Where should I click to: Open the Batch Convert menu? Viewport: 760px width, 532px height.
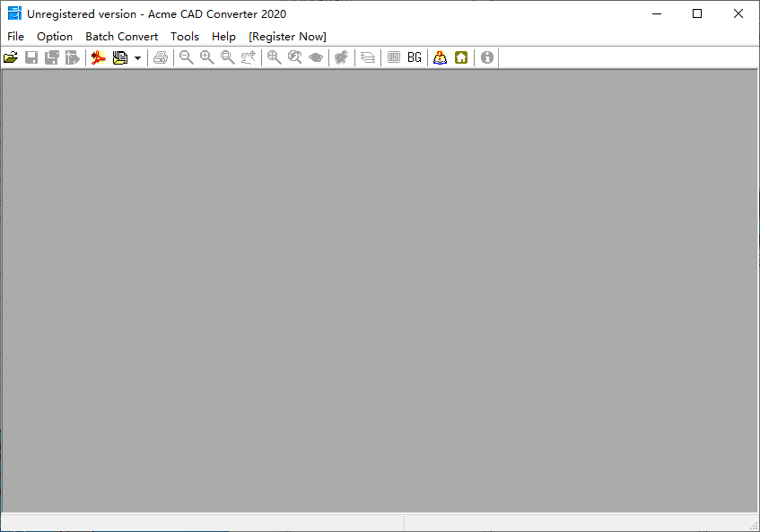pyautogui.click(x=121, y=36)
